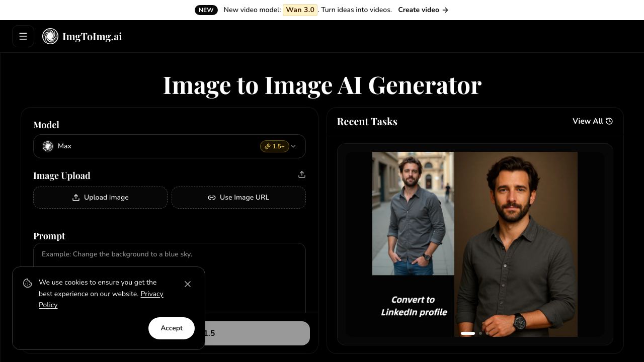The width and height of the screenshot is (644, 362).
Task: Click the LinkedIn portrait result image
Action: [516, 244]
